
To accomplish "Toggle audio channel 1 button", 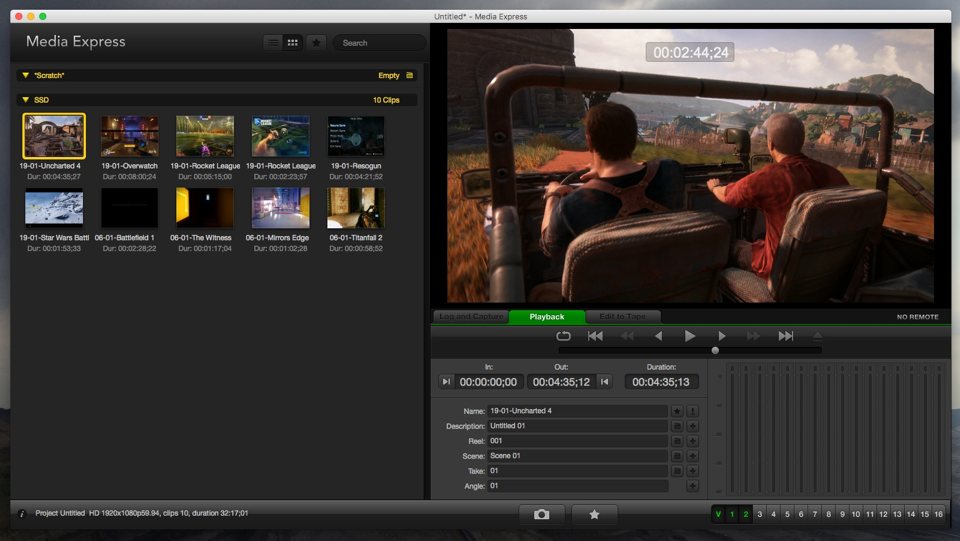I will 732,514.
